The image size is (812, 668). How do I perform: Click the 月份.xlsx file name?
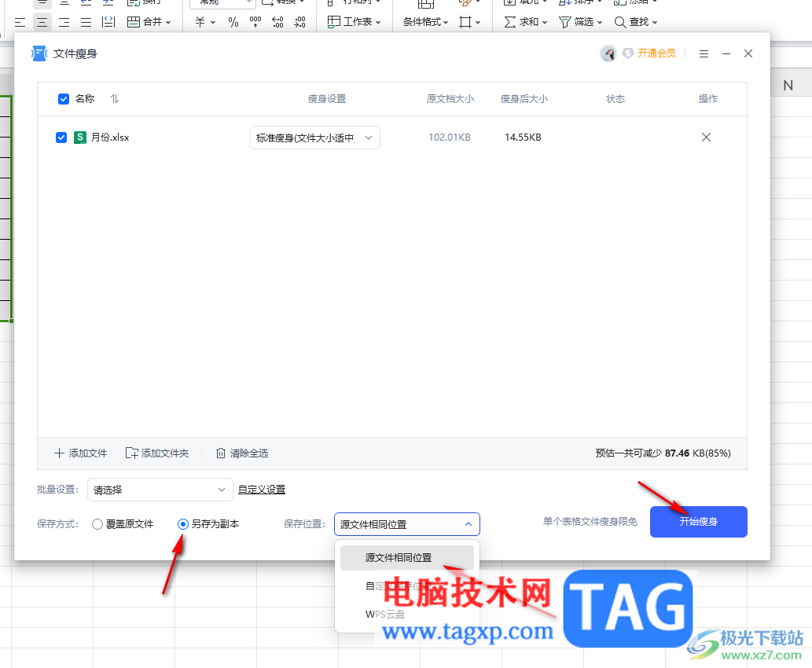pyautogui.click(x=110, y=138)
